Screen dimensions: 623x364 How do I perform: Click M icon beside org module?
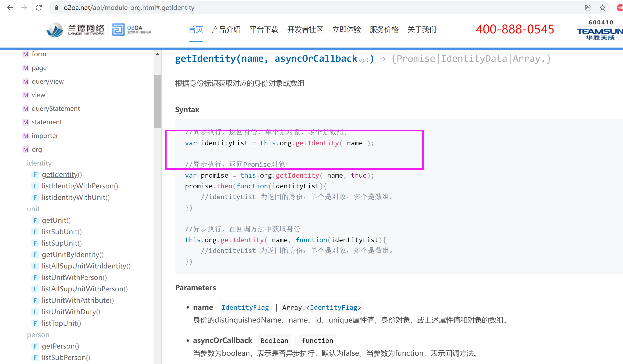(x=25, y=149)
